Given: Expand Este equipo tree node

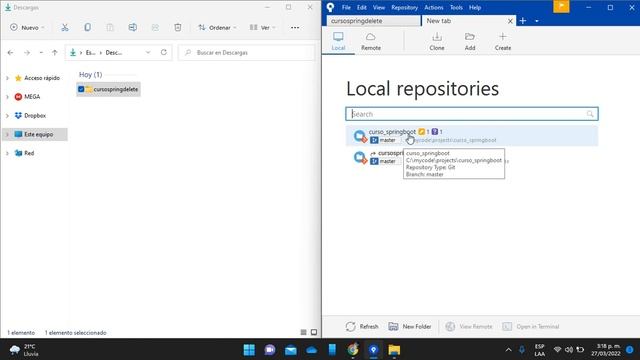Looking at the screenshot, I should pyautogui.click(x=7, y=134).
